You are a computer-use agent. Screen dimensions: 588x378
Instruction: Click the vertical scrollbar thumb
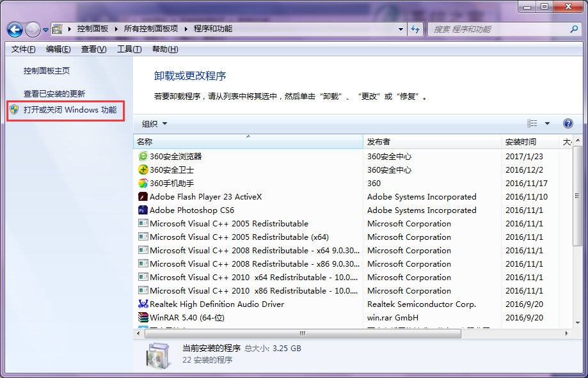pyautogui.click(x=577, y=195)
